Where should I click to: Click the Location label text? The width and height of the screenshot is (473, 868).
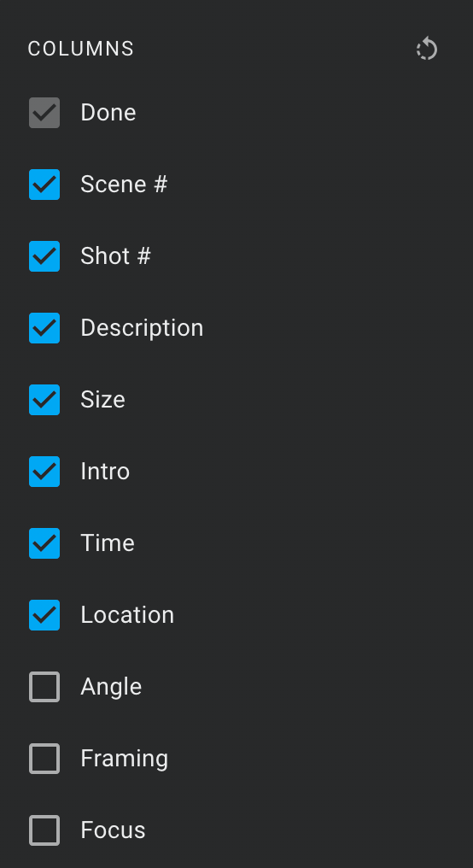tap(127, 615)
